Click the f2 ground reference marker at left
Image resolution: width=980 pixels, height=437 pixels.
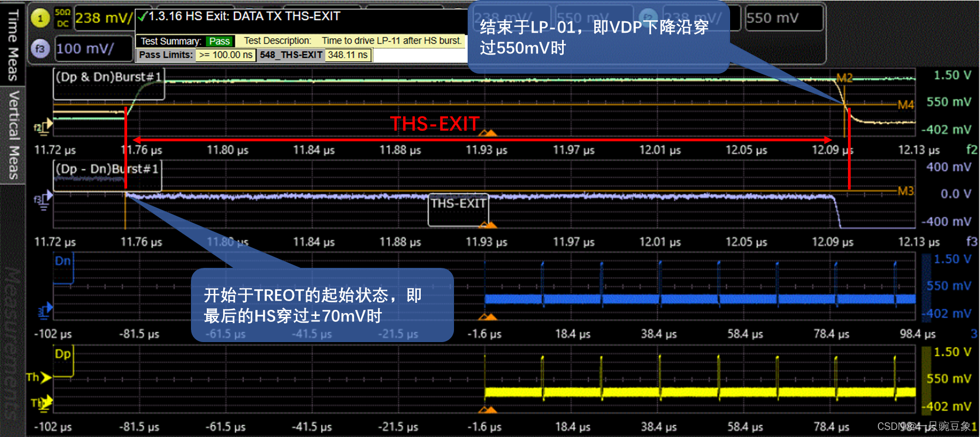[43, 127]
